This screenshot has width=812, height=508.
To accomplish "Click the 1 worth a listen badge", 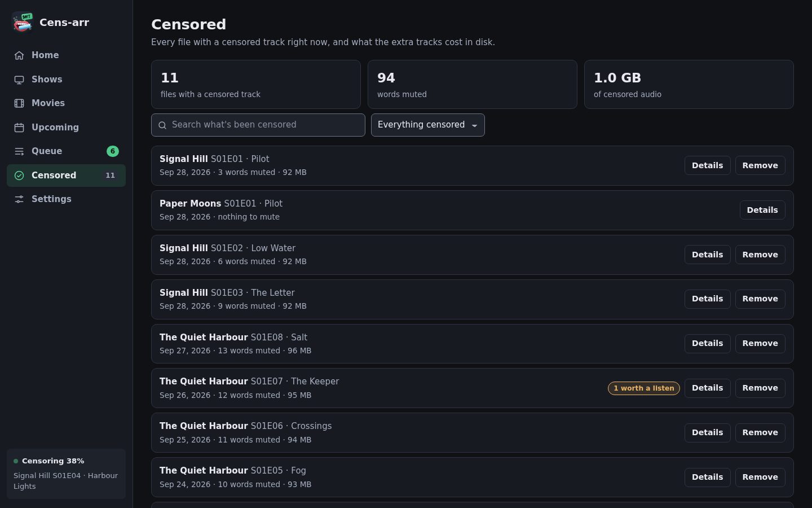I will click(x=644, y=388).
